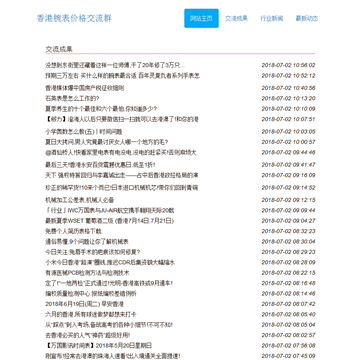Click the timestamp 2018-07-02 08:05:40
This screenshot has width=360, height=360.
pyautogui.click(x=288, y=314)
